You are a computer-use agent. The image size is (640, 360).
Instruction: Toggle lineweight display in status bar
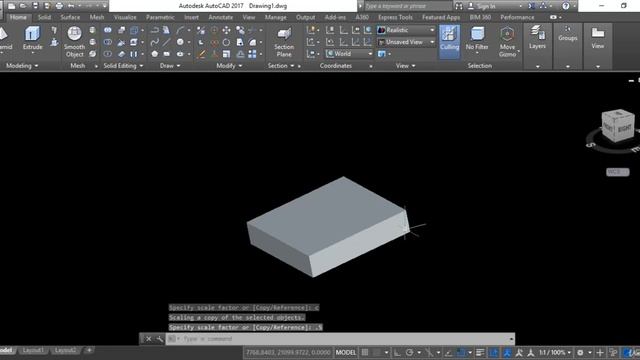tap(480, 352)
